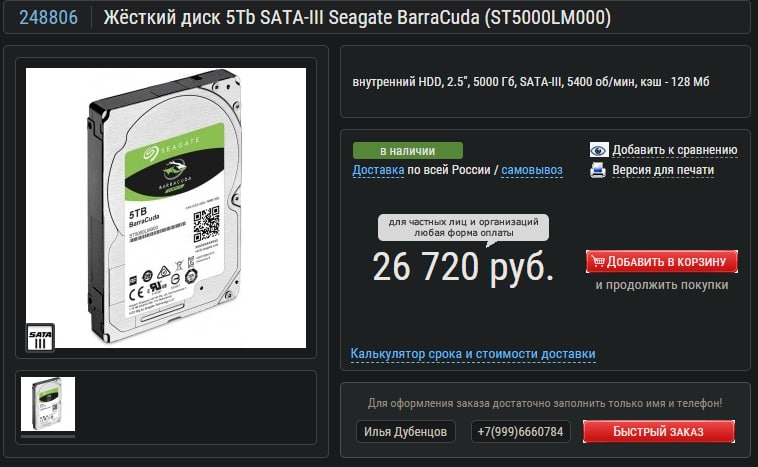The image size is (758, 467).
Task: Click the eye icon for comparison
Action: click(x=598, y=150)
